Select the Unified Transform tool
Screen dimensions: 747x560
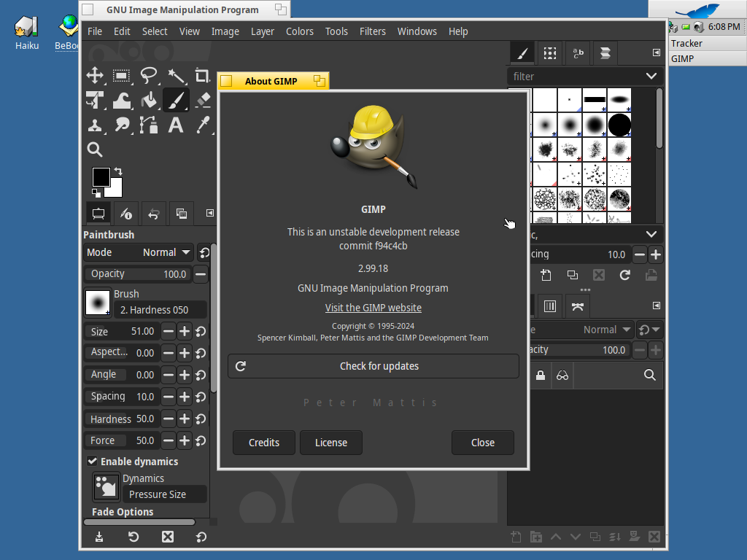(95, 101)
